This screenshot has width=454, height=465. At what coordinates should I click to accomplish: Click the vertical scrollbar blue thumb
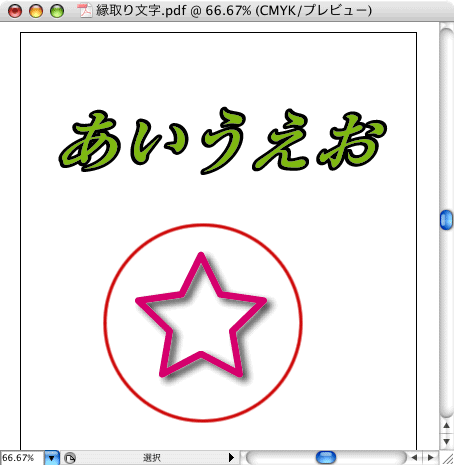point(446,220)
